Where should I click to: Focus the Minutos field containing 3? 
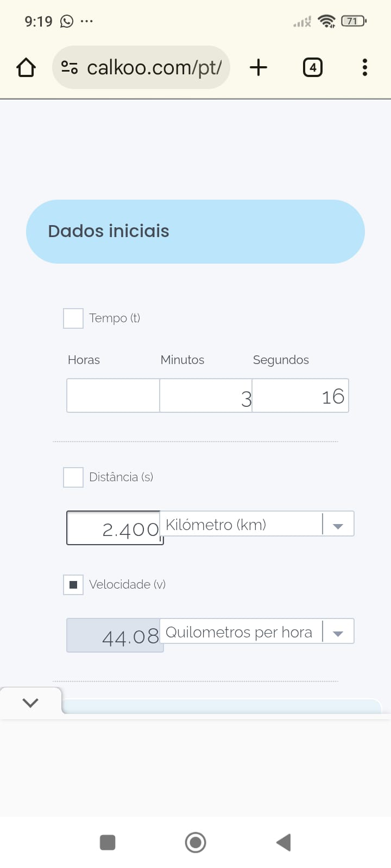[206, 395]
